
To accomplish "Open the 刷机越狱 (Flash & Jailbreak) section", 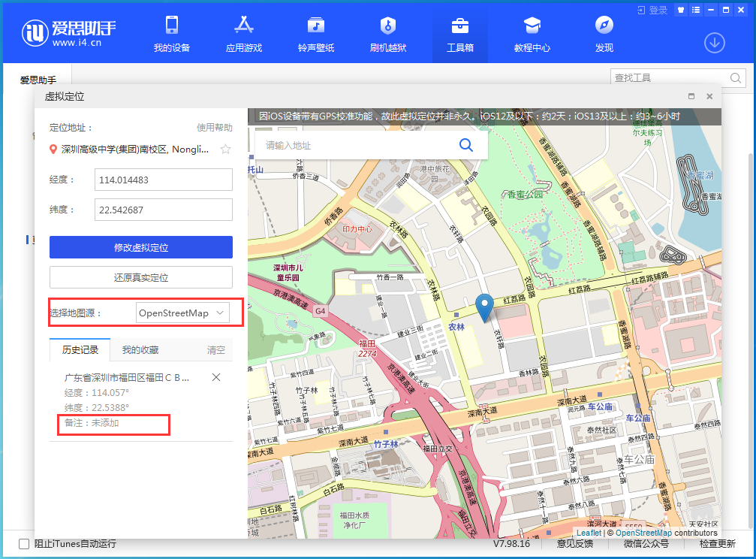I will [x=387, y=34].
